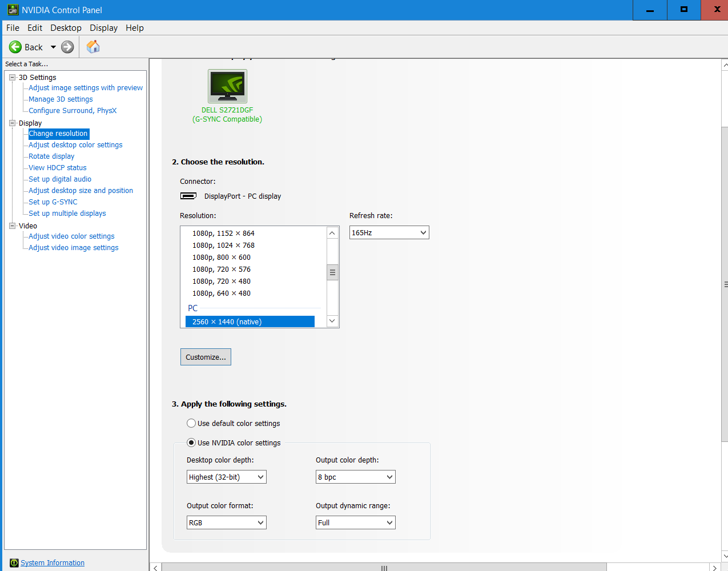
Task: Collapse the 3D Settings tree node
Action: (13, 77)
